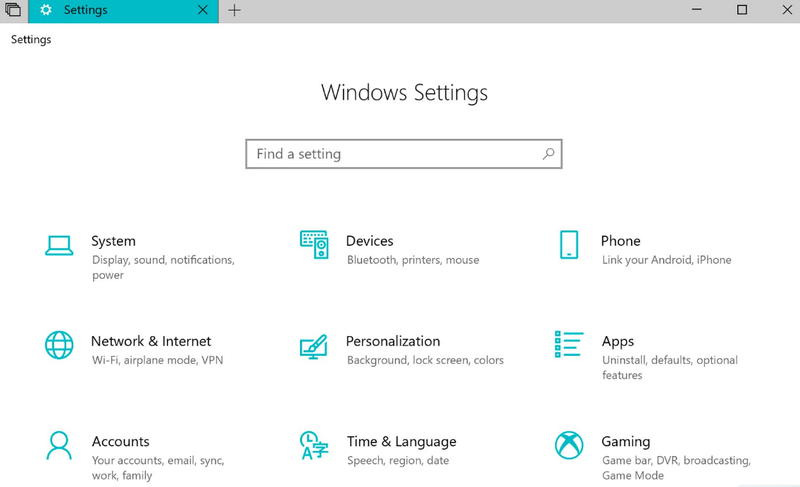Open Accounts settings title
The image size is (800, 487).
tap(120, 442)
